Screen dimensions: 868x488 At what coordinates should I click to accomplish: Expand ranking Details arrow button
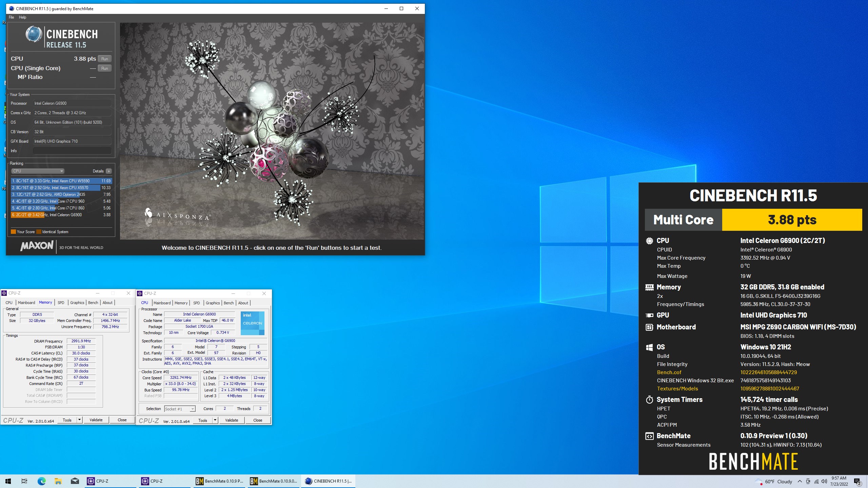[108, 171]
